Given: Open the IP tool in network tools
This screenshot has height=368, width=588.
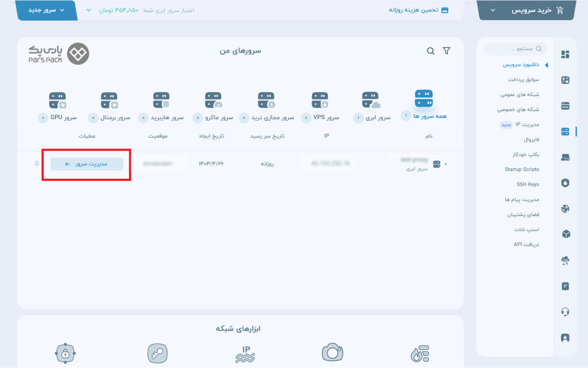Looking at the screenshot, I should tap(245, 354).
